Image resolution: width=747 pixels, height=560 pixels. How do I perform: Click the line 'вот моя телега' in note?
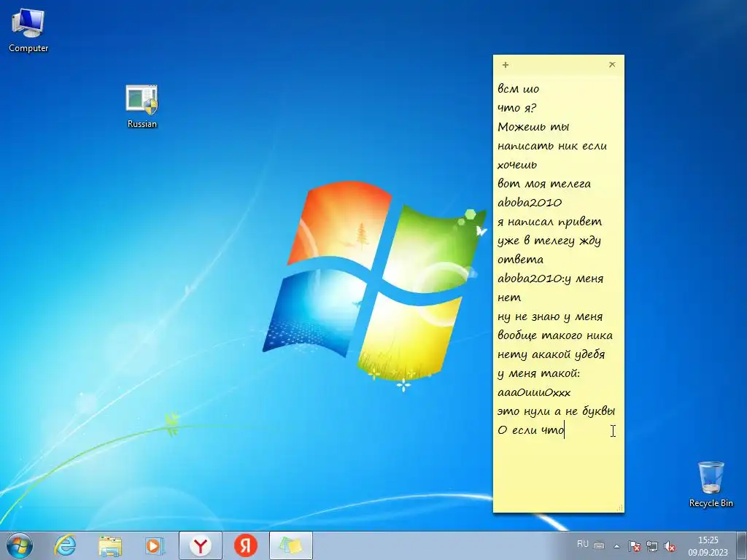click(x=544, y=184)
